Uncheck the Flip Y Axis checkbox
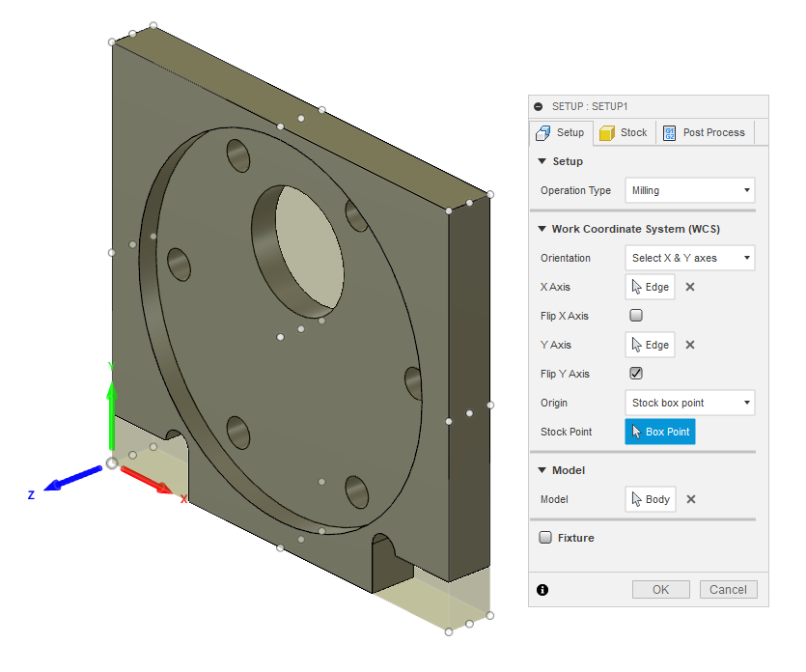The width and height of the screenshot is (806, 672). [x=637, y=373]
